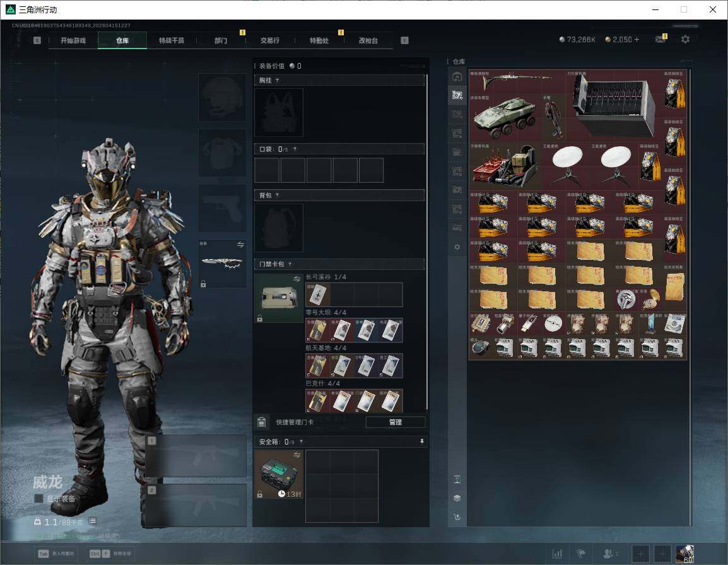Click the right nav bracket key icon

[x=404, y=40]
